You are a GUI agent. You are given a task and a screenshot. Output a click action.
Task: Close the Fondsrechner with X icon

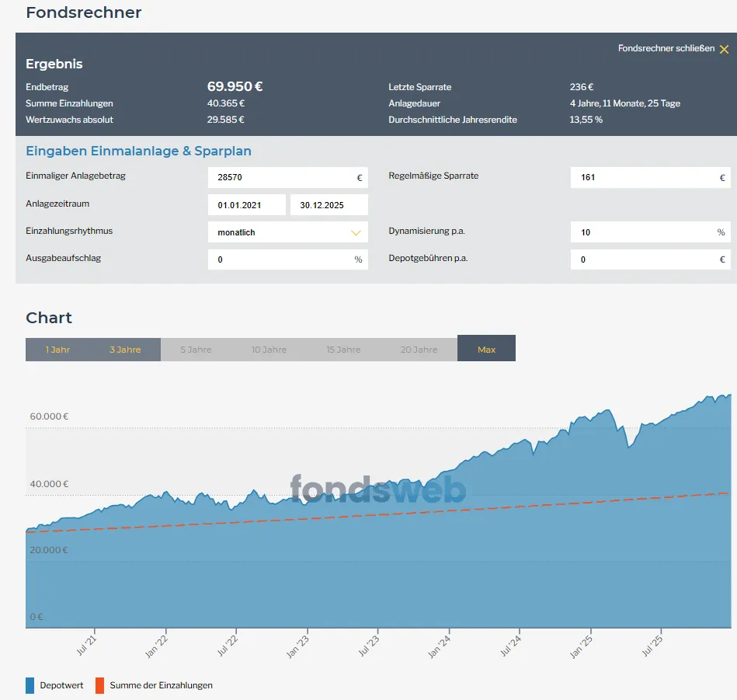tap(724, 49)
